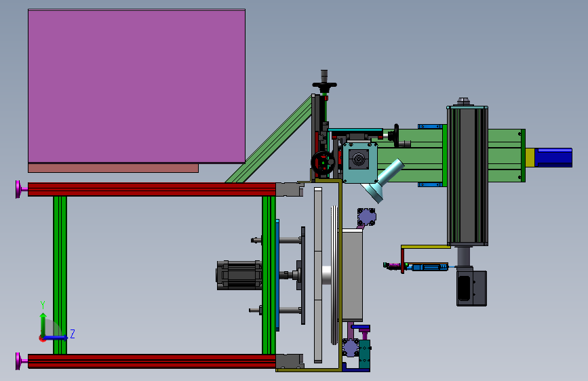Select the right green vertical frame post
588x381 pixels.
[x=269, y=275]
